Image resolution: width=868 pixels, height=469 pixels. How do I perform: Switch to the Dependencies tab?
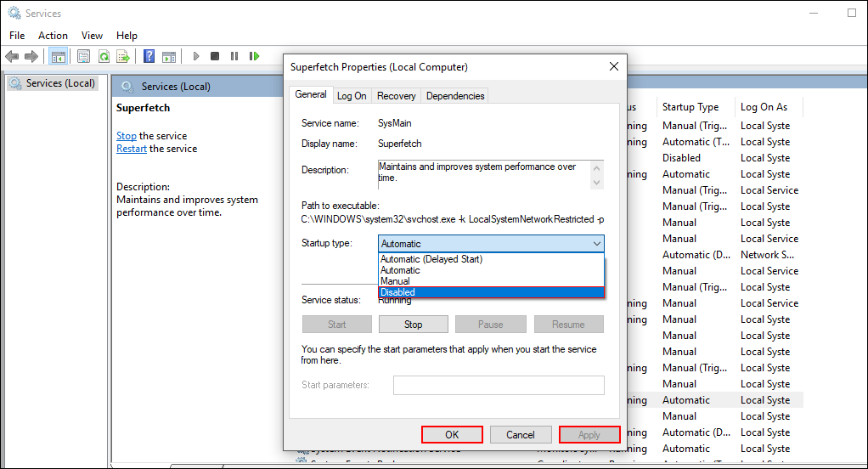coord(455,96)
